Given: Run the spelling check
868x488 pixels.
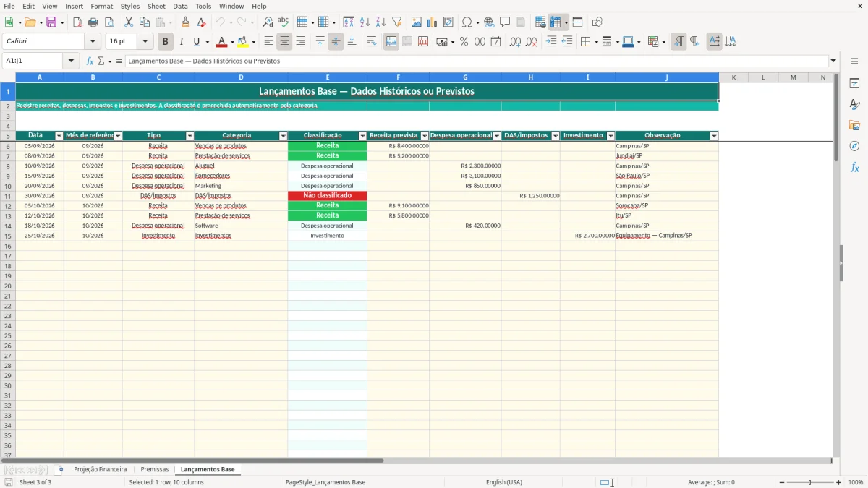Looking at the screenshot, I should (284, 22).
